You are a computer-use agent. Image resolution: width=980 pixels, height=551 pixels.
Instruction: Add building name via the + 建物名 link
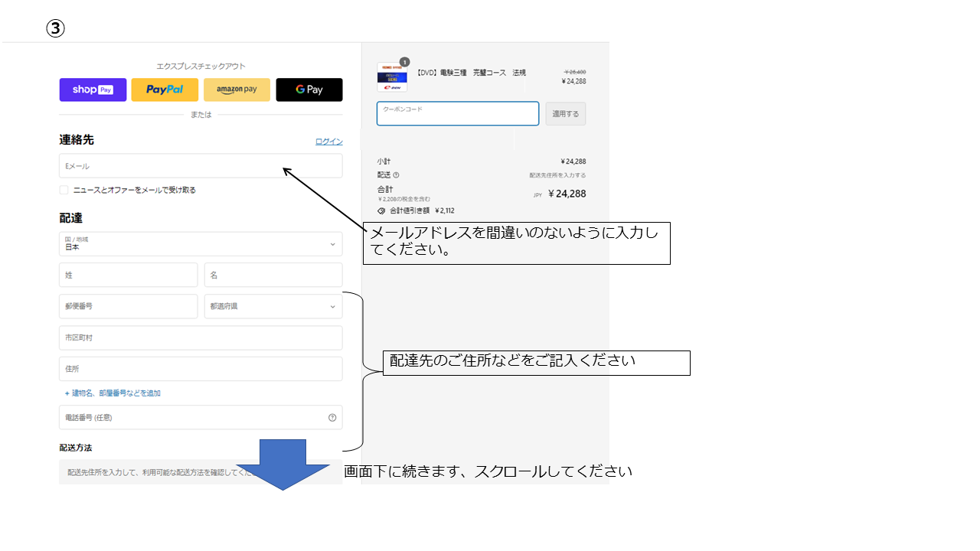pos(113,393)
